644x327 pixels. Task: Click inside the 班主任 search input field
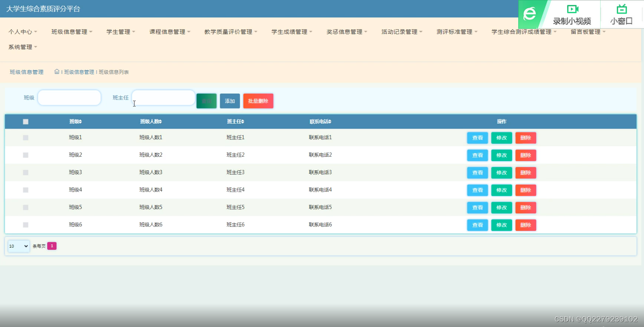163,97
